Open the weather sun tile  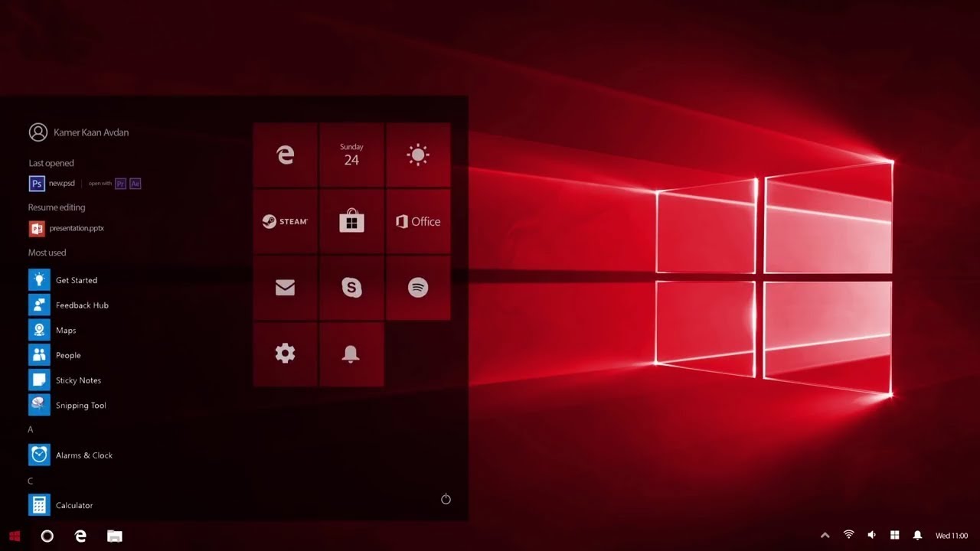[x=418, y=155]
